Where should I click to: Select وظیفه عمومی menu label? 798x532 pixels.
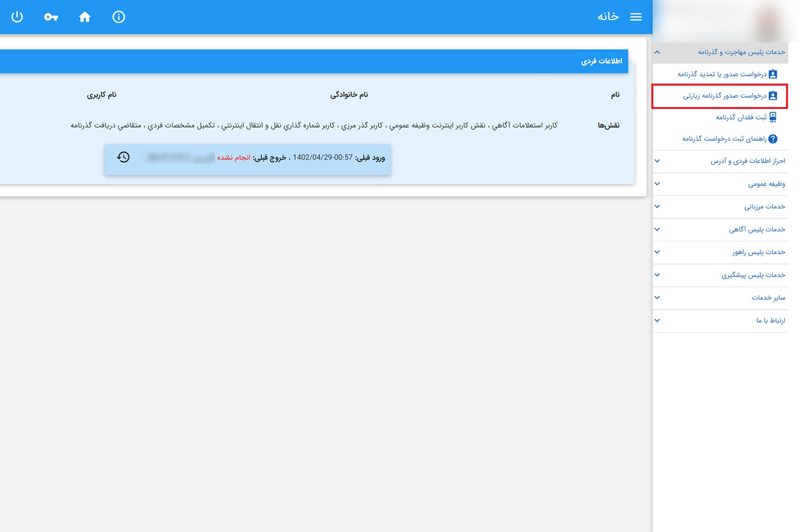click(x=767, y=184)
